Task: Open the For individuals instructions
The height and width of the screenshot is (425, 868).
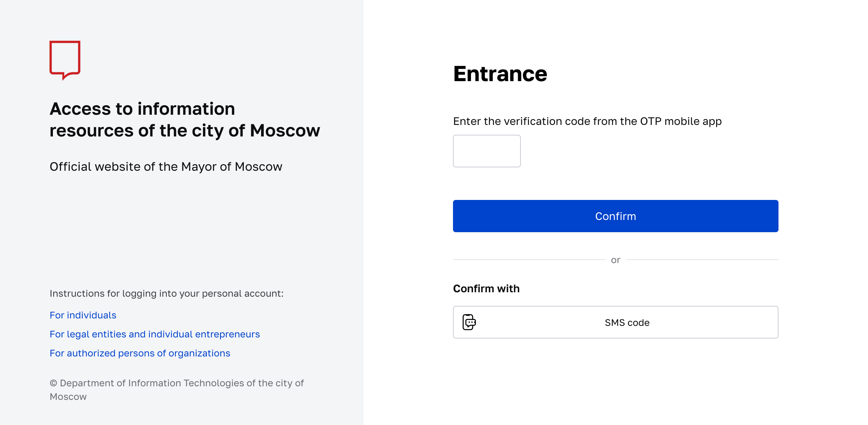Action: point(83,315)
